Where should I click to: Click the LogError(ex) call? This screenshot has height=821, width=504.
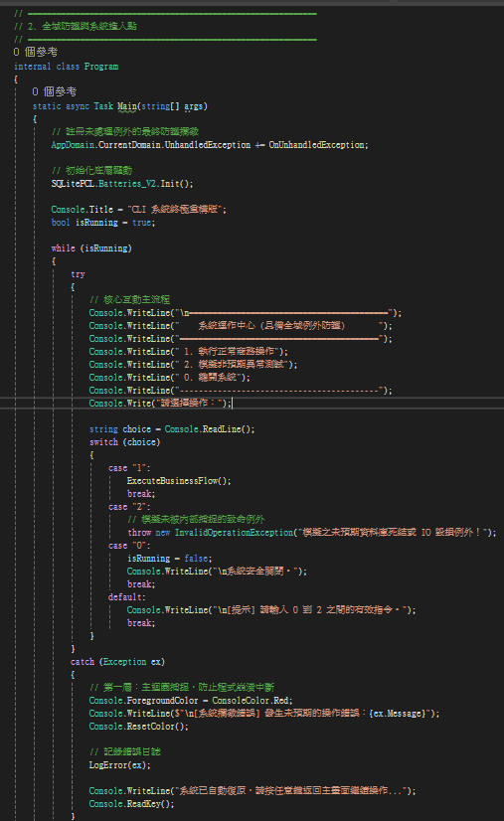pyautogui.click(x=120, y=765)
